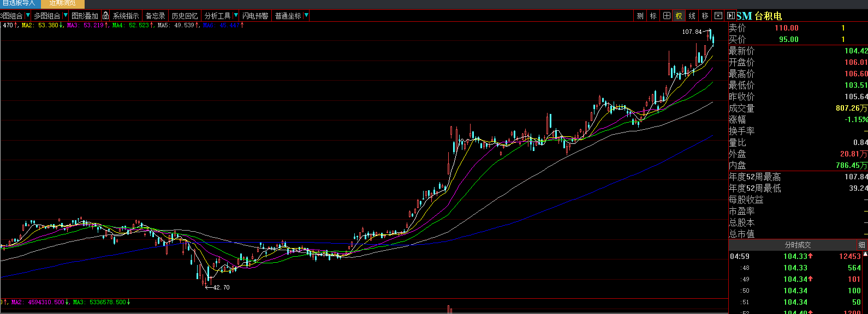This screenshot has width=868, height=314.
Task: Click the grid crosshair window icon
Action: [x=667, y=16]
